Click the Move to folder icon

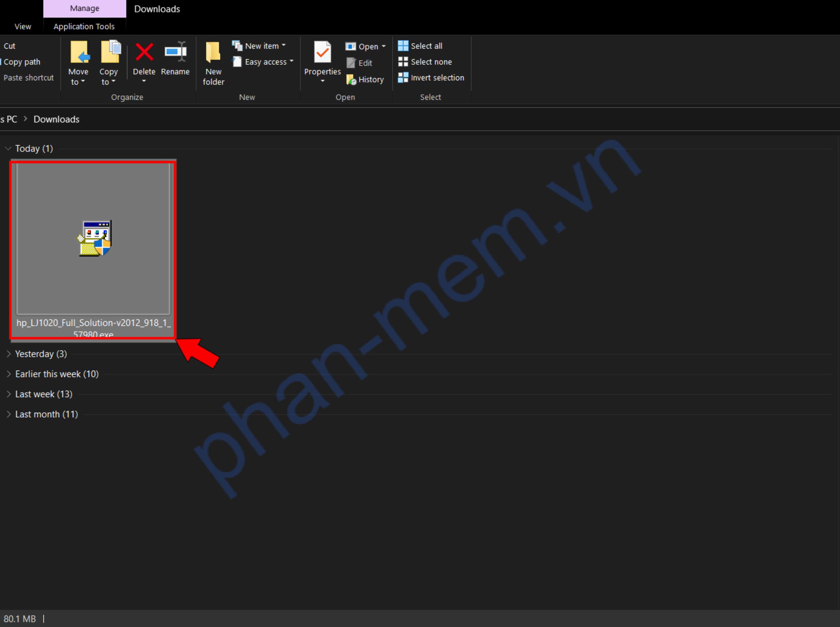pos(79,52)
